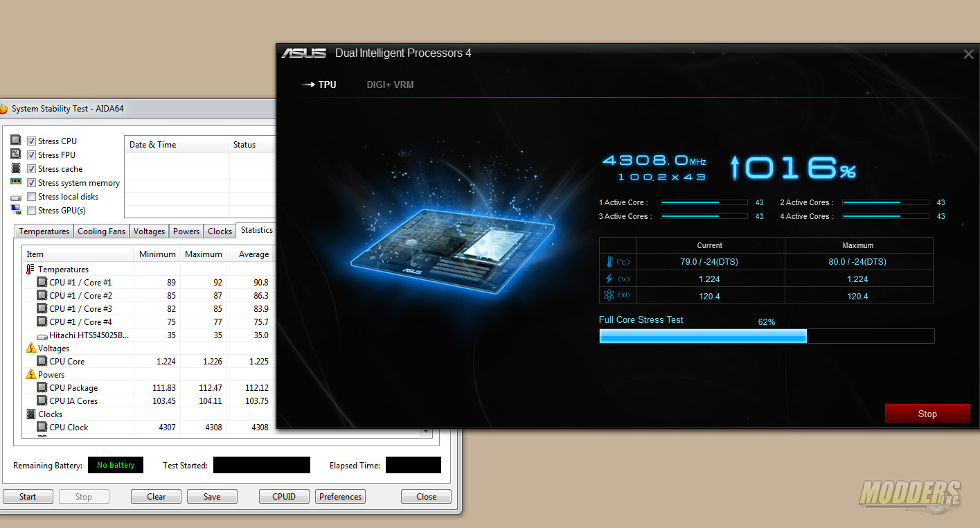Click the Minimum column header
Screen dimensions: 980x528
pyautogui.click(x=157, y=254)
